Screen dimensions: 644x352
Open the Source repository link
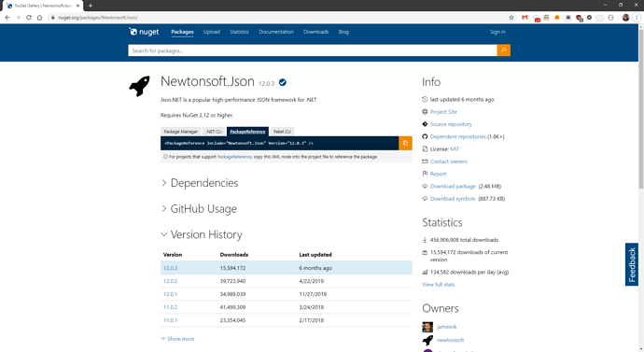451,124
